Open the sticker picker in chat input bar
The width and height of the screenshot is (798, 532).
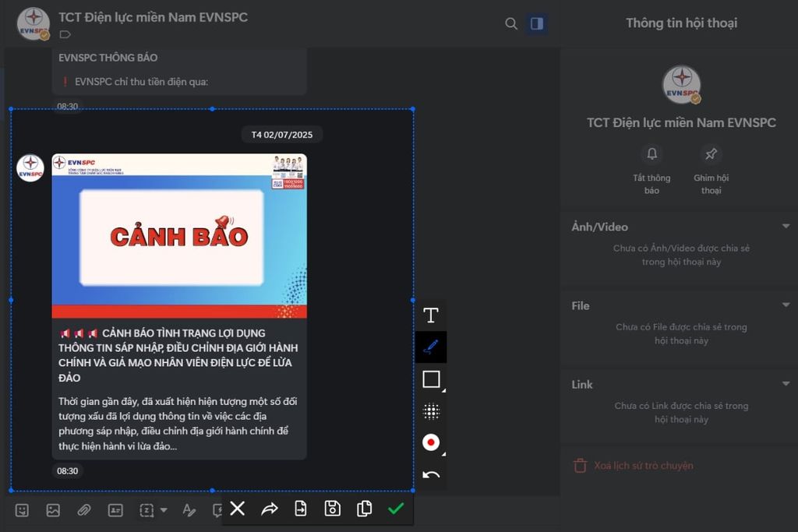pos(22,510)
